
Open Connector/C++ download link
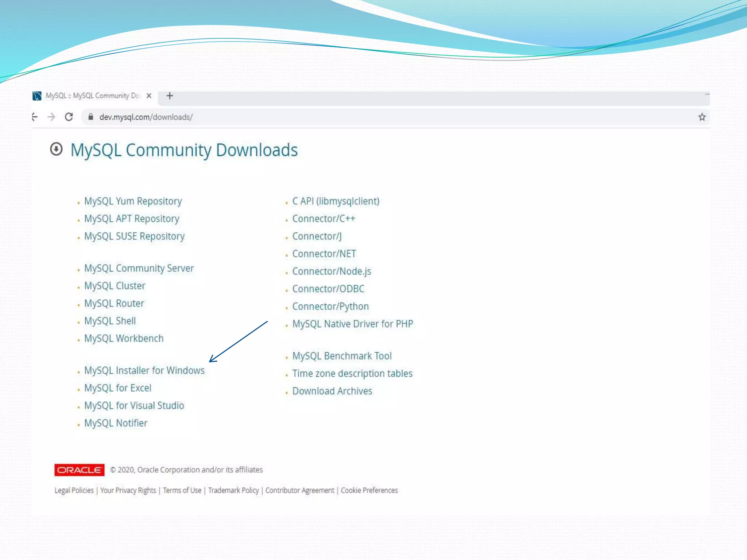click(x=324, y=219)
